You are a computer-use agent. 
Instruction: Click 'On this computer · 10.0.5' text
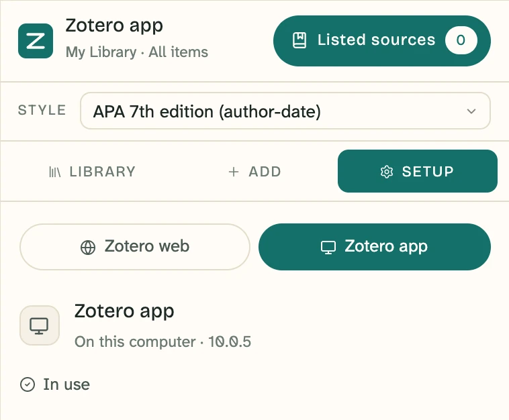coord(163,342)
